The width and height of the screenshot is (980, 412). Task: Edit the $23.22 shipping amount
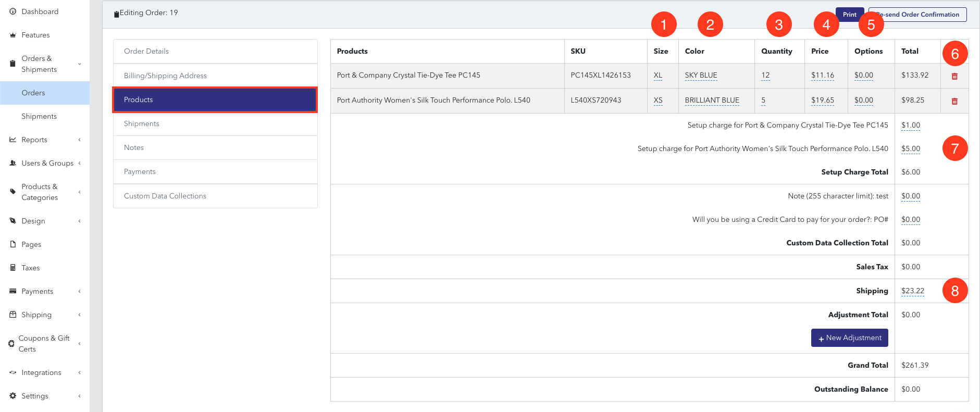point(913,291)
